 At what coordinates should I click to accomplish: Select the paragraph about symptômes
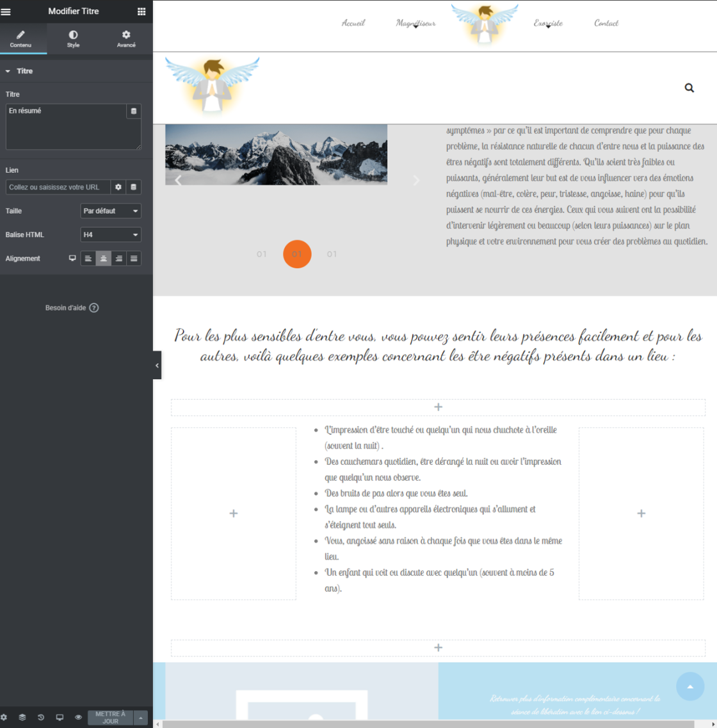click(577, 186)
